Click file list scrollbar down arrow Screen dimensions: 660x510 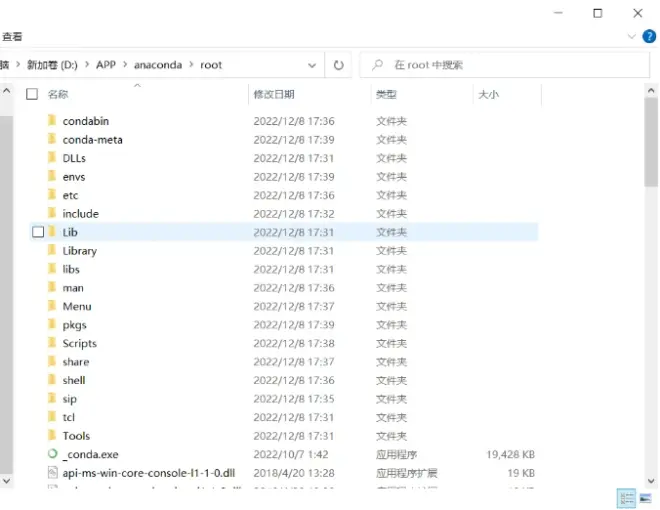(x=651, y=481)
